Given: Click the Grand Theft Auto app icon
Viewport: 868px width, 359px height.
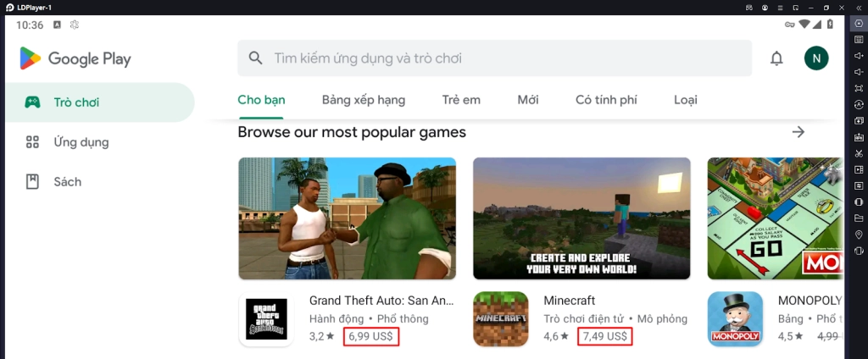Looking at the screenshot, I should 265,319.
